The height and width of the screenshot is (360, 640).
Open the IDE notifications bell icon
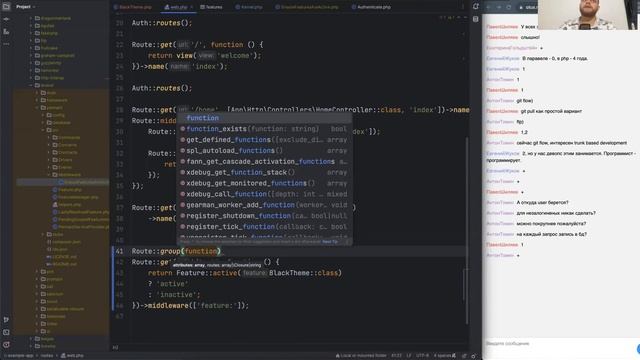tap(476, 7)
